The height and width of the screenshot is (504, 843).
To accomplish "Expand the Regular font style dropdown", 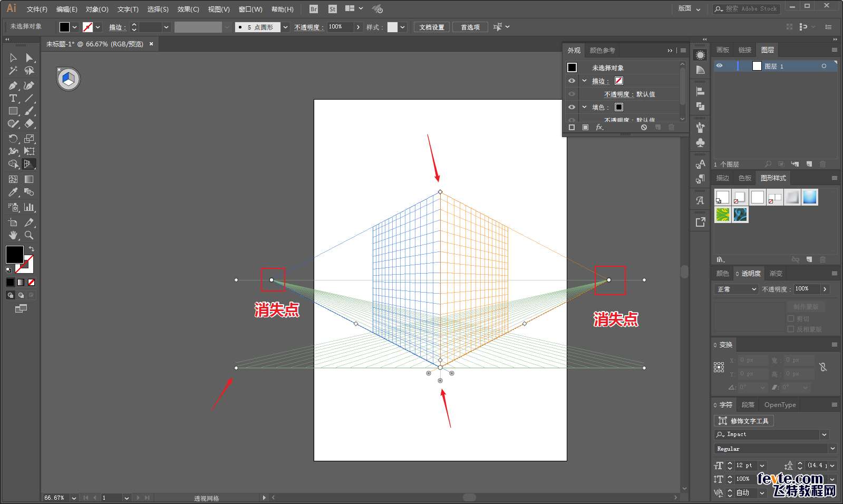I will (x=832, y=449).
